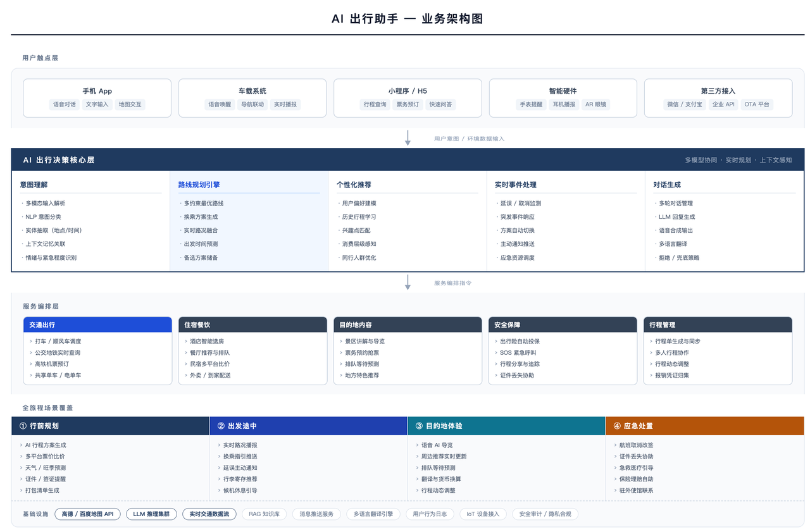Screen dimensions: 810x532
Task: Click the RAG 知识库 pill
Action: click(x=264, y=514)
